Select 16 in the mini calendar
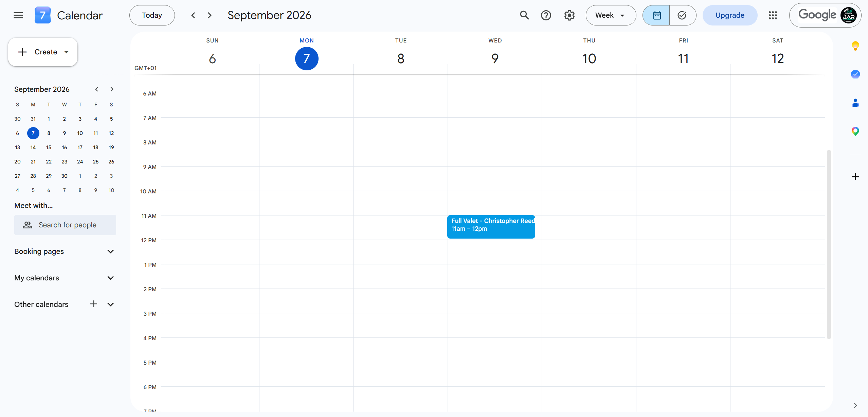 65,147
